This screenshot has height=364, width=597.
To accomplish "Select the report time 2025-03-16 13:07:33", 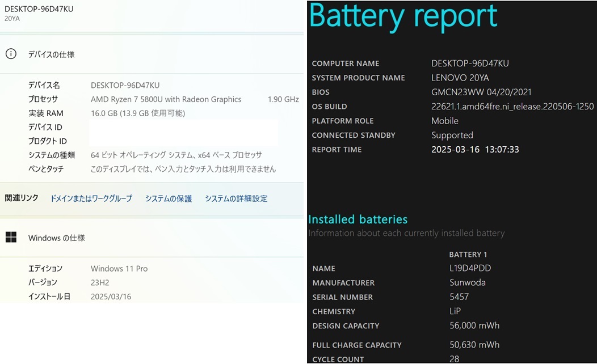I will [475, 150].
